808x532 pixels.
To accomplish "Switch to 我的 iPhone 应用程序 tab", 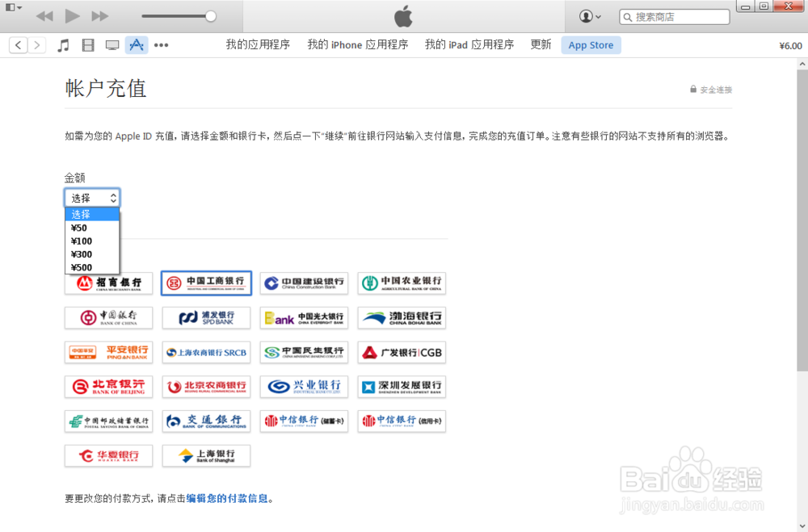I will pos(358,45).
